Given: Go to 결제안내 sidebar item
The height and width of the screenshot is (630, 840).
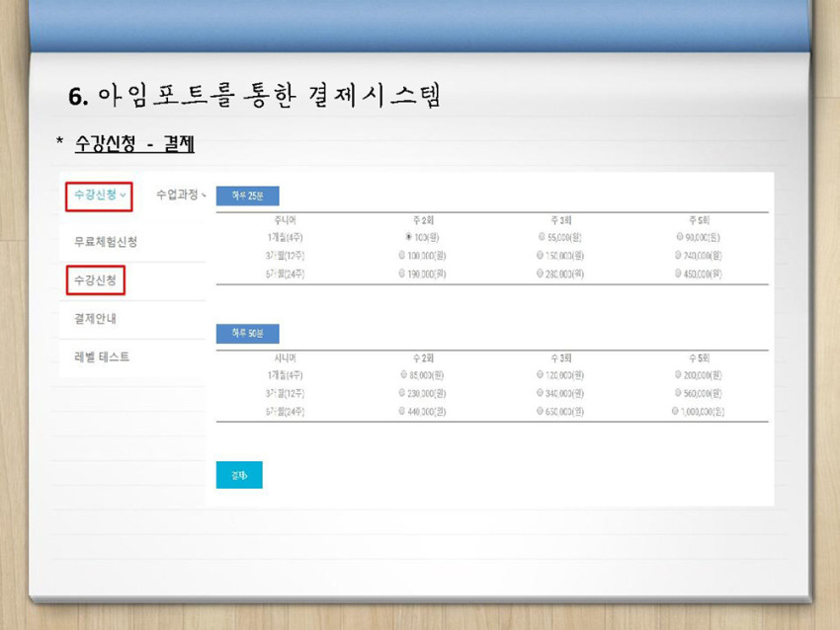Looking at the screenshot, I should tap(95, 319).
